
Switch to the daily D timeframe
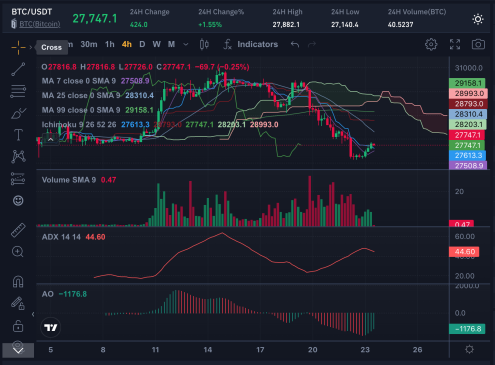pos(142,44)
